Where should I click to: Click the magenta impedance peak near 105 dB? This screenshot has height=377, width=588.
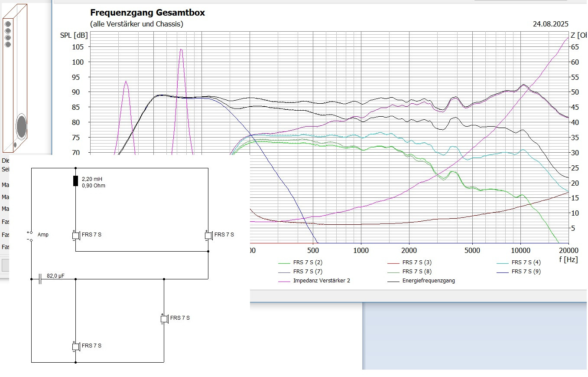point(181,50)
